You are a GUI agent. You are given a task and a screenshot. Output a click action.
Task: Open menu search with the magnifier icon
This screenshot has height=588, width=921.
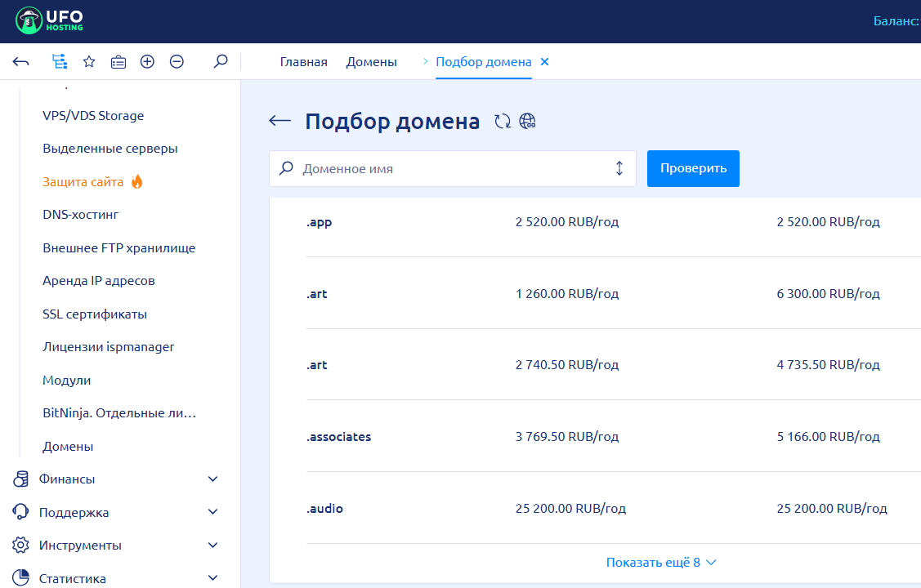(220, 61)
